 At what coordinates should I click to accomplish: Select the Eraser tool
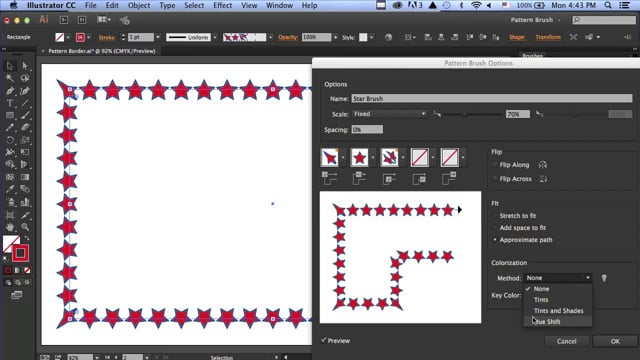point(25,128)
